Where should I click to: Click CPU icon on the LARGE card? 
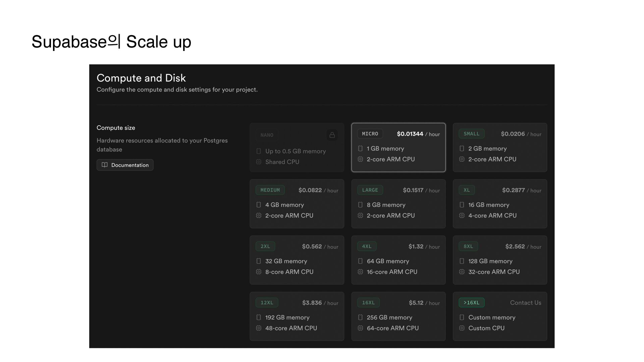point(360,216)
